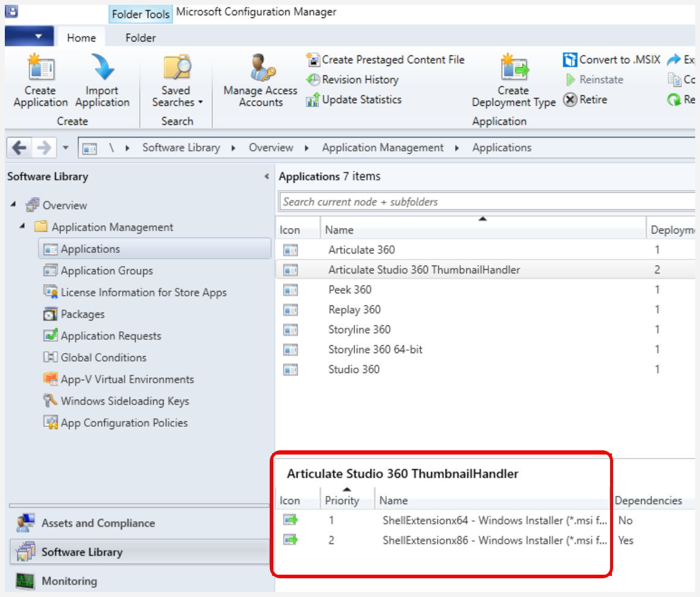Select the Storyline 360 application row
The image size is (700, 597).
pyautogui.click(x=485, y=330)
